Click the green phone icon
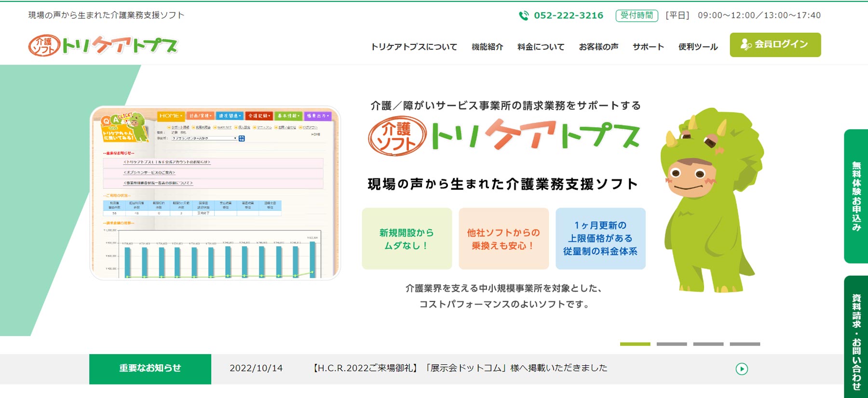 (524, 15)
